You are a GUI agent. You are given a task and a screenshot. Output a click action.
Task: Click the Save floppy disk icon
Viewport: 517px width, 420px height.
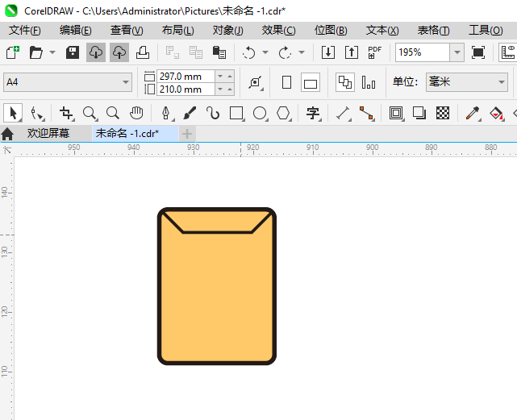coord(73,52)
